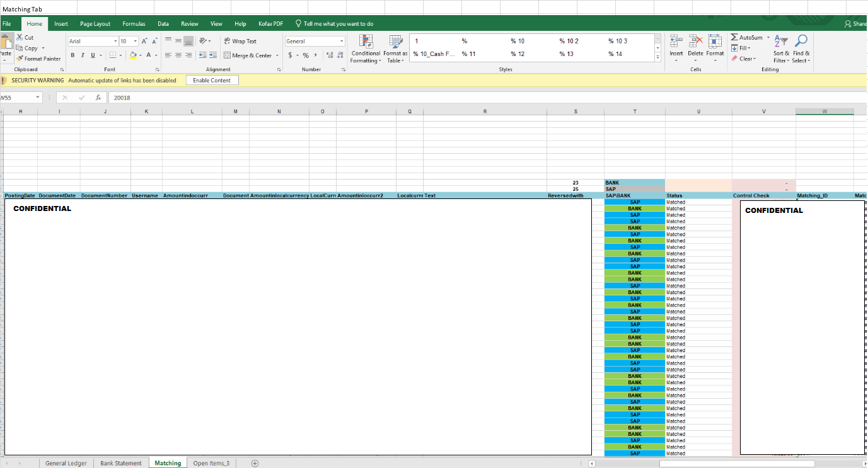Click the Enable Content button
The image size is (868, 468).
click(212, 80)
